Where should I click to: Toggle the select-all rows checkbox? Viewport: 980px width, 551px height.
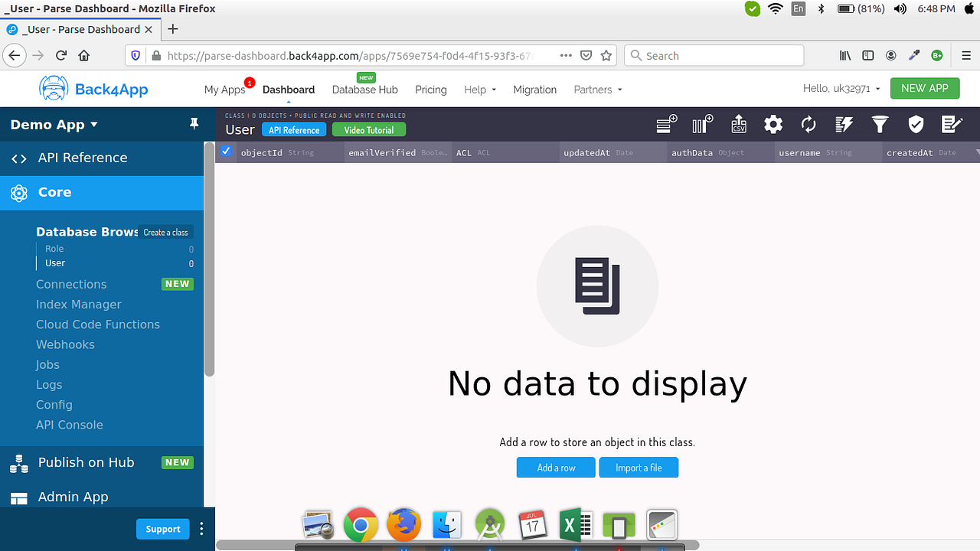tap(226, 151)
